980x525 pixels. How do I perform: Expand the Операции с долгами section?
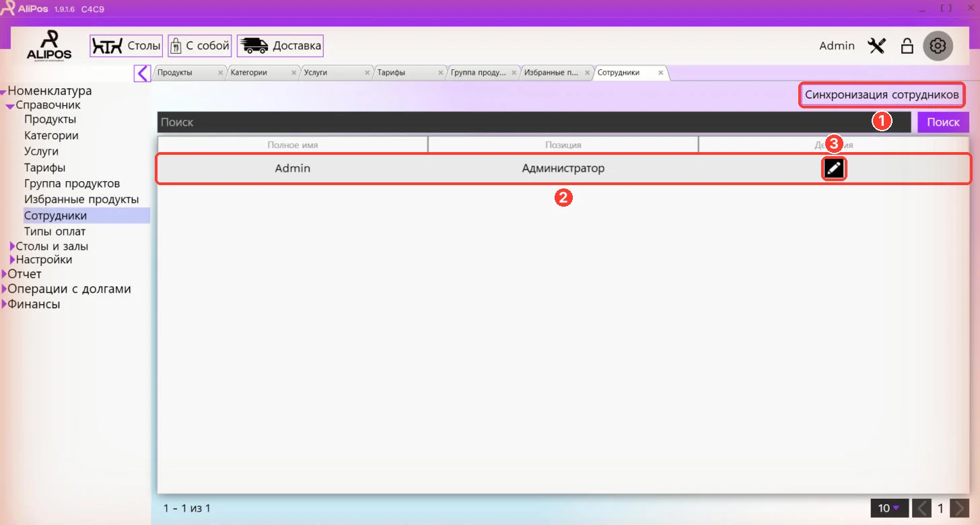(x=4, y=289)
